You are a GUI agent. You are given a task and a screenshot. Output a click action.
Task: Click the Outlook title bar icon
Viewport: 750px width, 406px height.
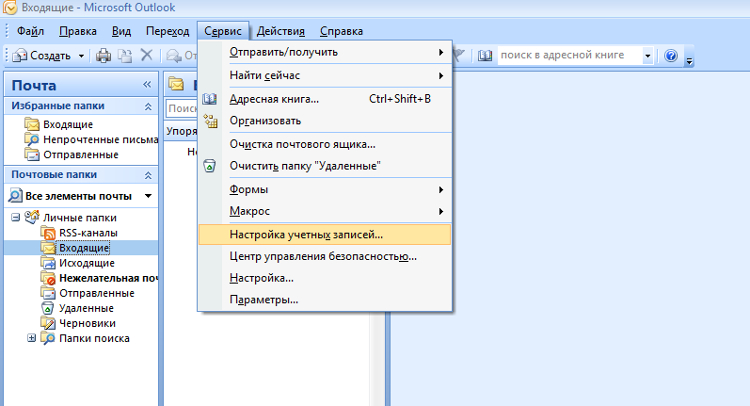tap(10, 7)
